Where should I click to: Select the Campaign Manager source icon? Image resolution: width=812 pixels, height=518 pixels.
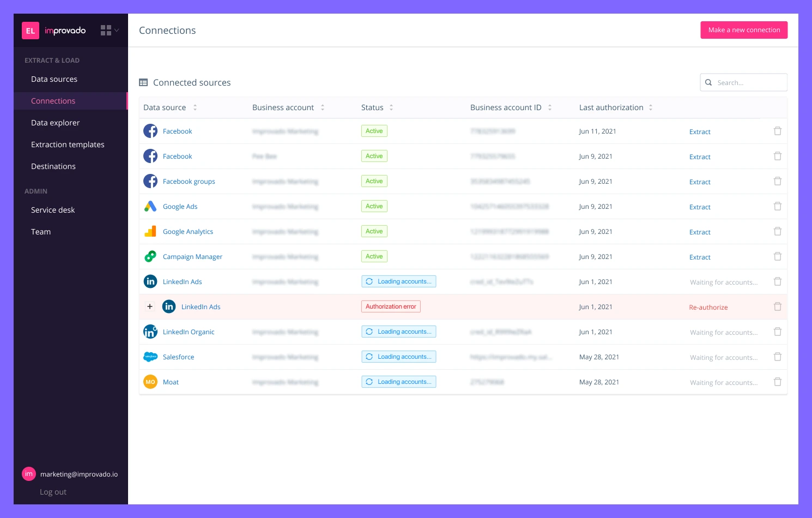(150, 256)
